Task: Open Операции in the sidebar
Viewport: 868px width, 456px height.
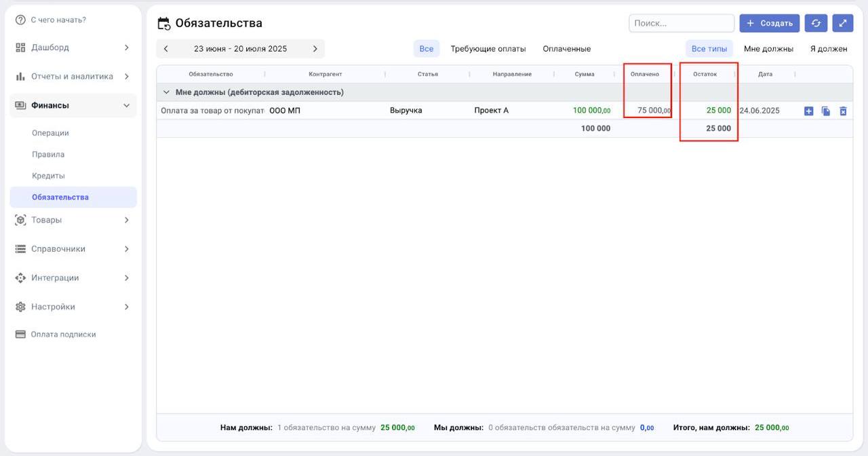Action: point(50,133)
